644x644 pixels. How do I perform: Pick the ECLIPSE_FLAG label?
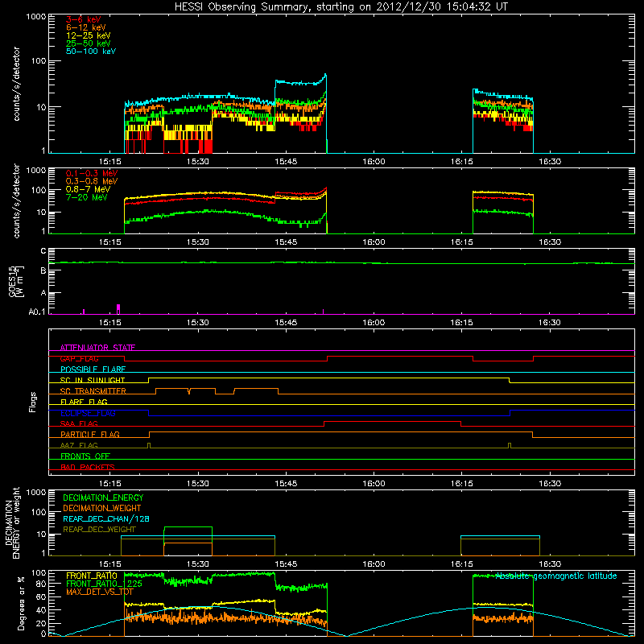click(x=88, y=413)
